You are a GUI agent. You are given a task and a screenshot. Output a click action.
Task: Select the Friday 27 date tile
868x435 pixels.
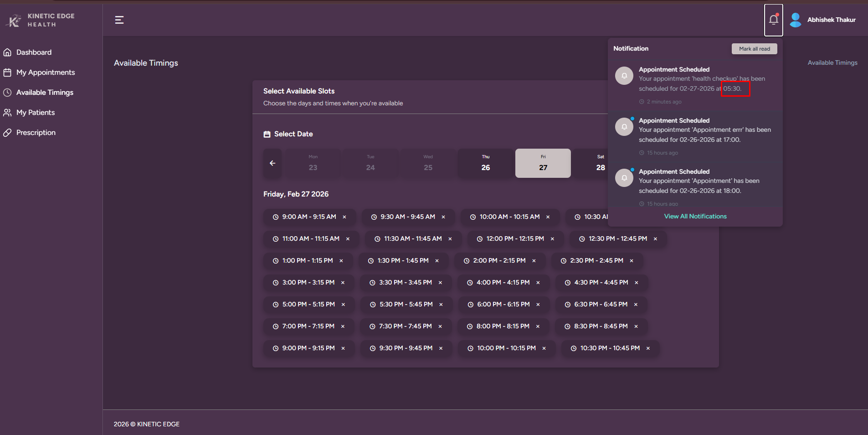tap(543, 163)
